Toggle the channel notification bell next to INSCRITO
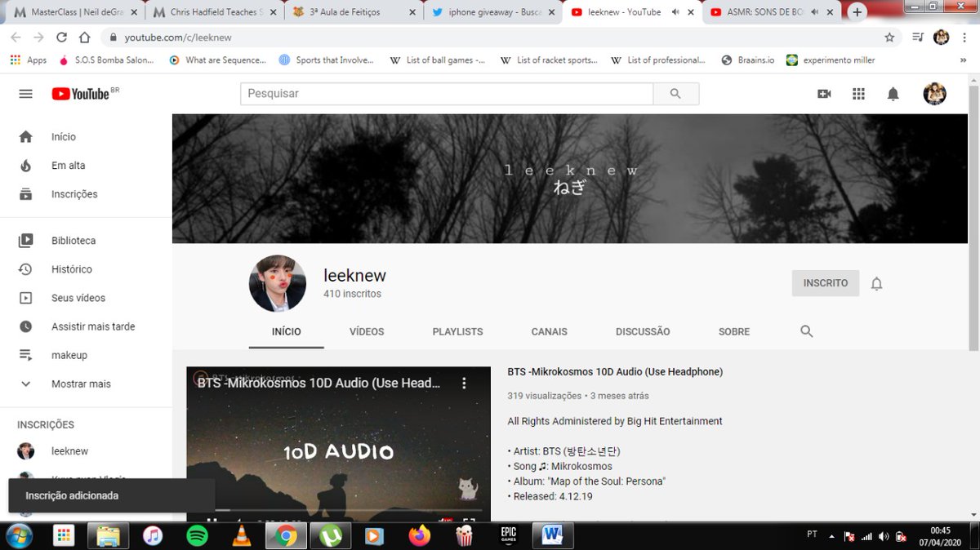 876,284
